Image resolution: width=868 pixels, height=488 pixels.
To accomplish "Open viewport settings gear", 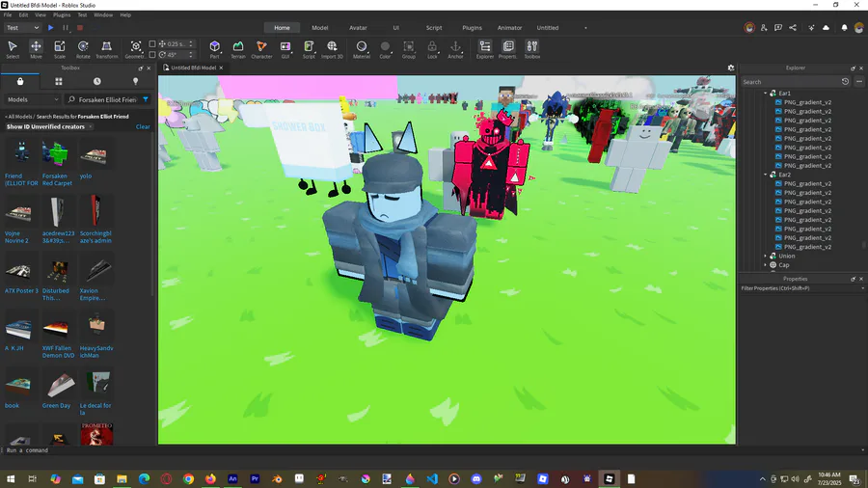I will [731, 68].
